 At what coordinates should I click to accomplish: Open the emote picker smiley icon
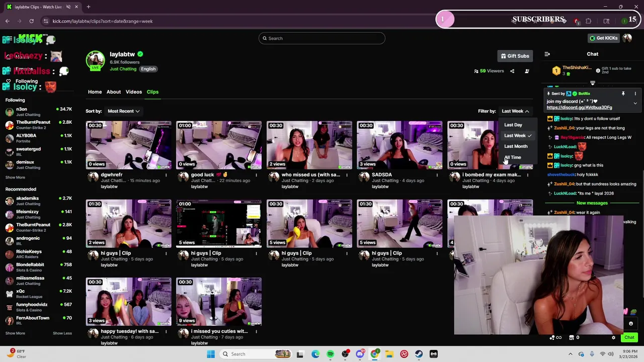click(631, 323)
